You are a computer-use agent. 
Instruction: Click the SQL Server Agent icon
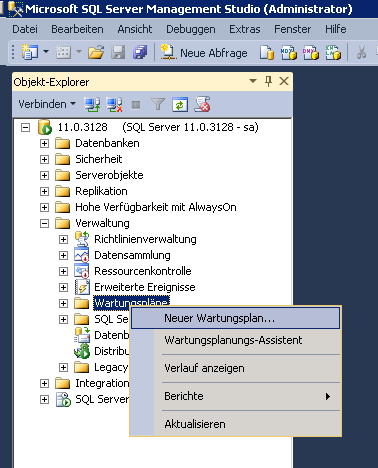coord(63,399)
